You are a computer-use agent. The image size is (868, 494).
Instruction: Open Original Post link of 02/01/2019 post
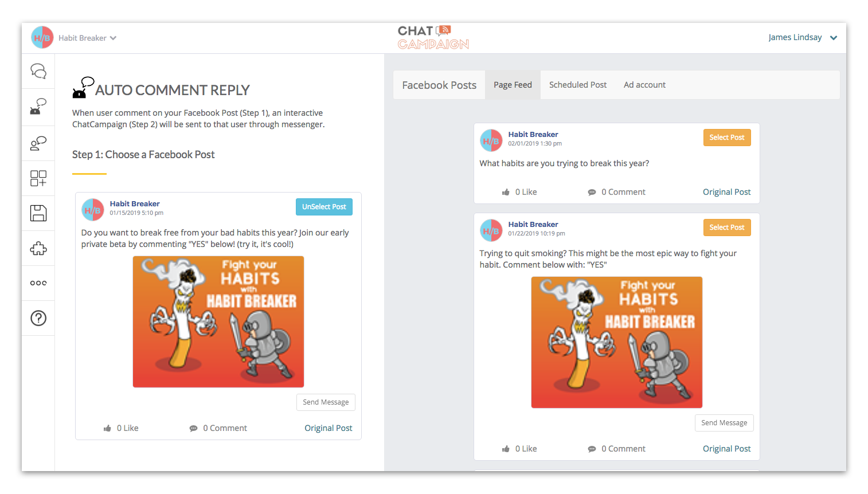click(727, 192)
